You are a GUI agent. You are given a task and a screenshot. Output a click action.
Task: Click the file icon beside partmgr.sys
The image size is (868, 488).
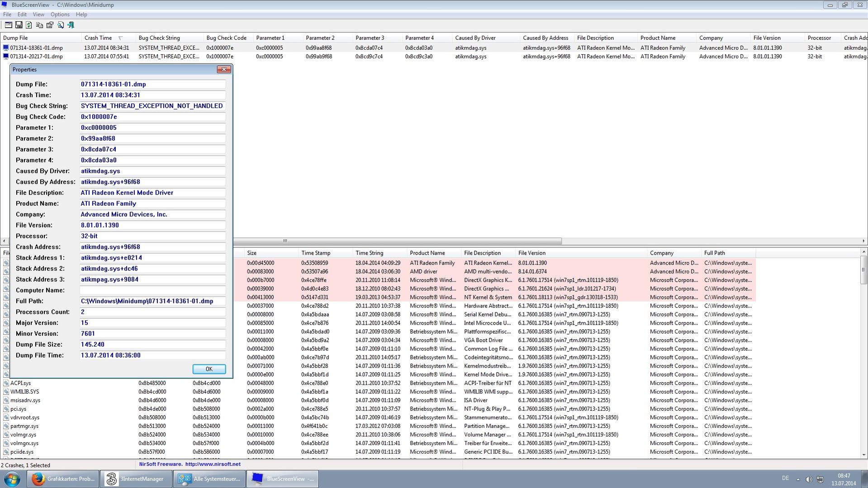(x=6, y=426)
